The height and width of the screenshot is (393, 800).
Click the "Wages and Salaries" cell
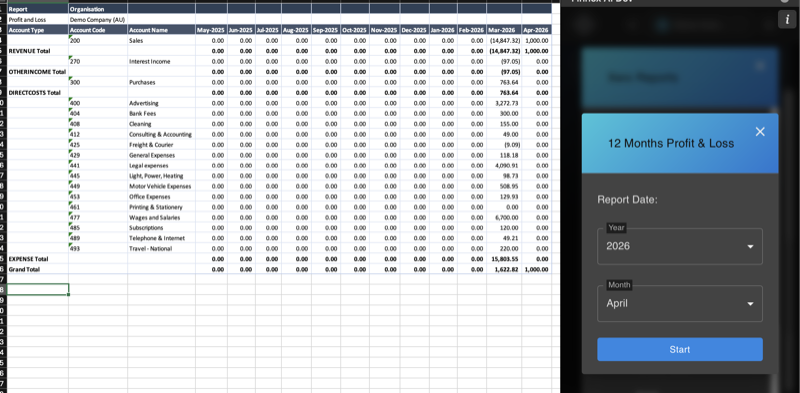(161, 217)
